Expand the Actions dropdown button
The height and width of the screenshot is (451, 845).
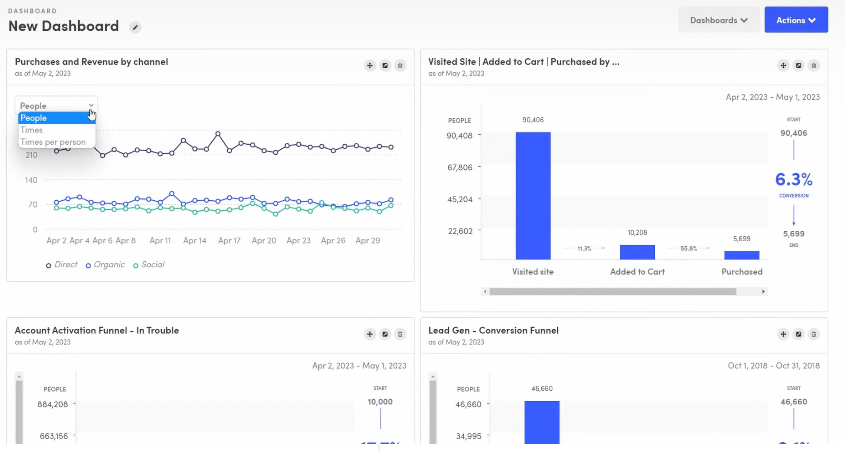click(796, 20)
